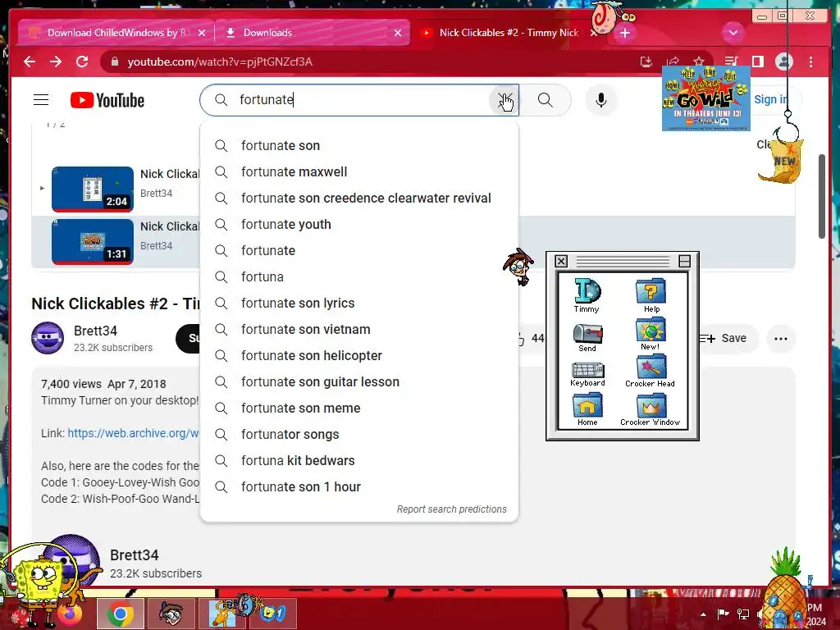Image resolution: width=840 pixels, height=630 pixels.
Task: Open the web.archive.org description link
Action: coord(134,433)
